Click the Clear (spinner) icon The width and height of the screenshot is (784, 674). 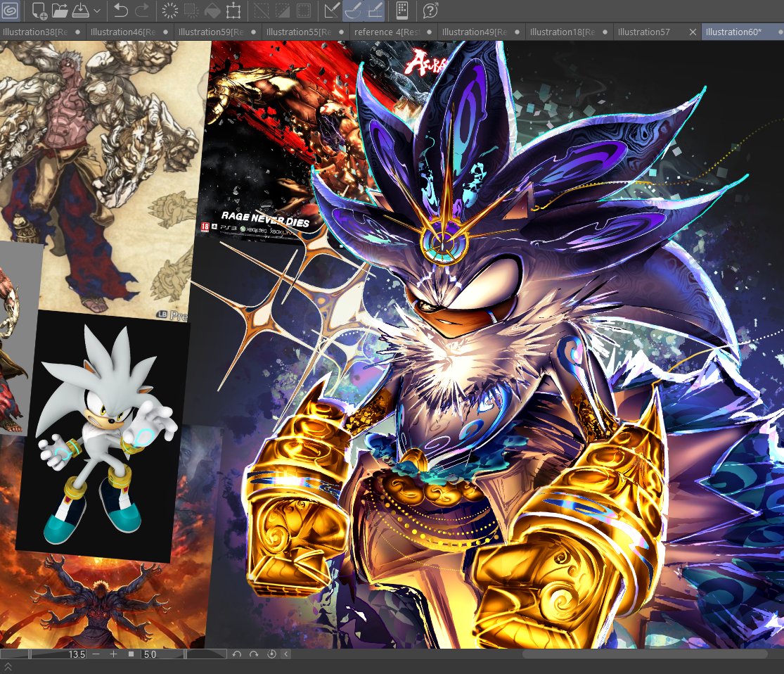pyautogui.click(x=170, y=10)
